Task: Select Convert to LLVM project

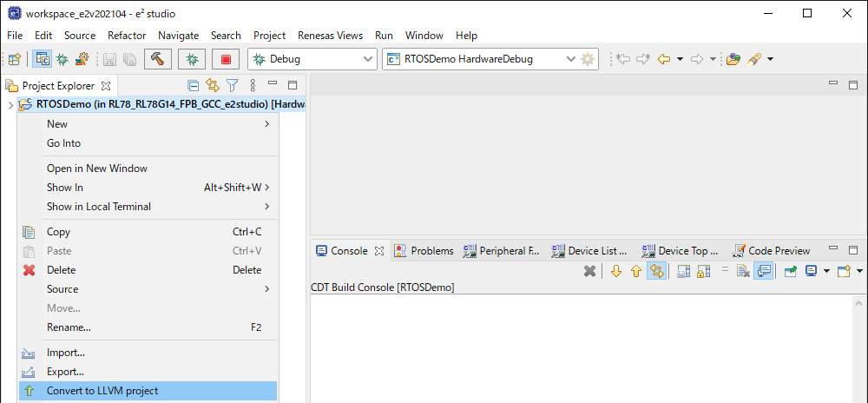Action: coord(148,391)
